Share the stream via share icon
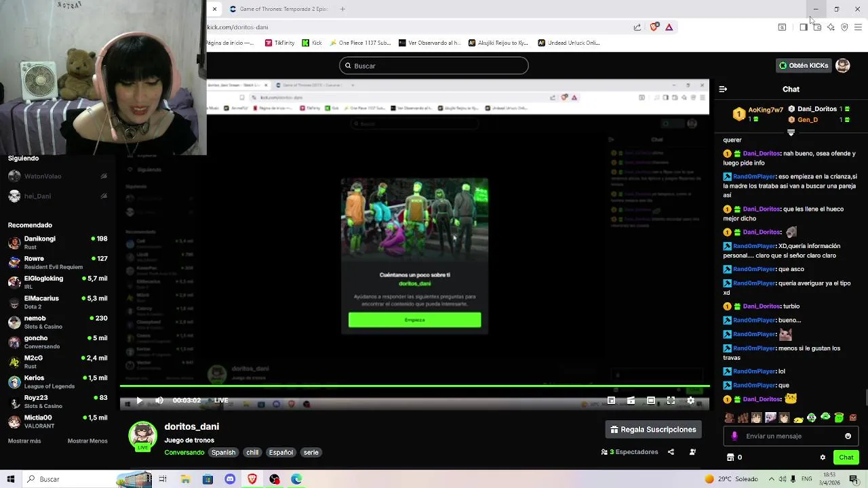This screenshot has height=488, width=868. point(671,452)
